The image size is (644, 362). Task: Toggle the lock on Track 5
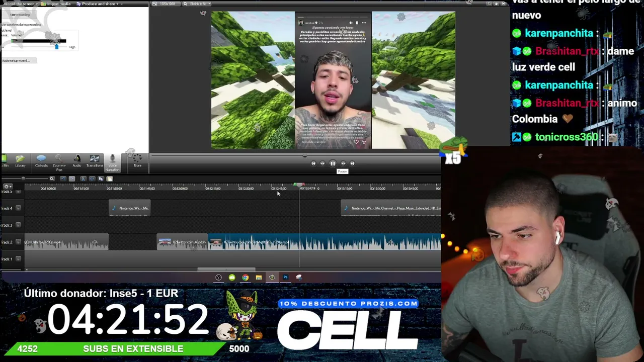coord(19,192)
